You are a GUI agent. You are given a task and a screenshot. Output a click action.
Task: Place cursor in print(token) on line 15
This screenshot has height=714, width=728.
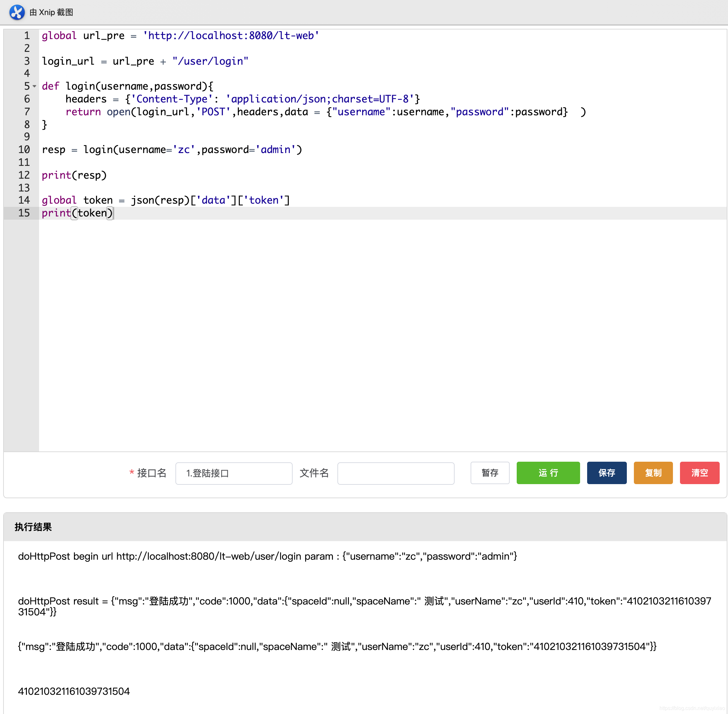click(77, 213)
